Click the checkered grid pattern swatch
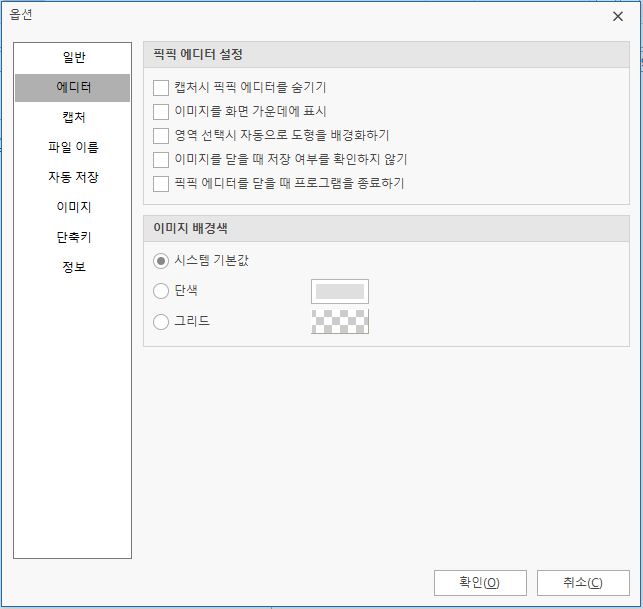 click(x=340, y=322)
